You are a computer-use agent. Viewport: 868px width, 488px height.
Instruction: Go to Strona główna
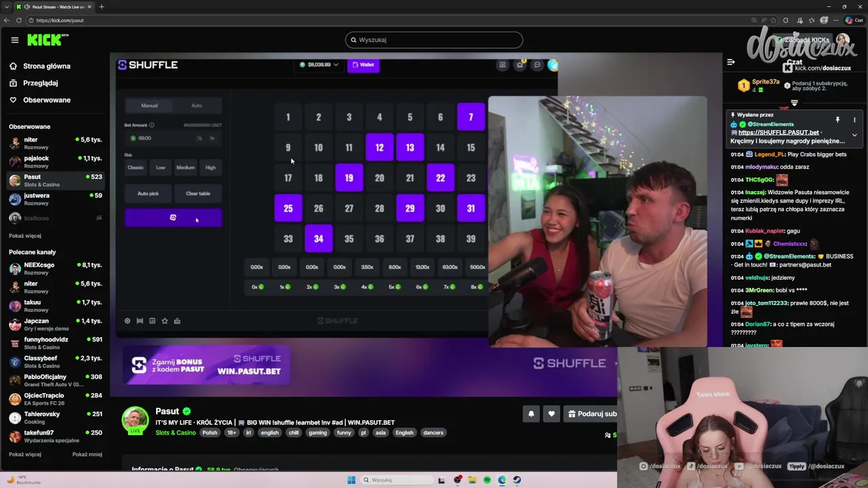(46, 66)
